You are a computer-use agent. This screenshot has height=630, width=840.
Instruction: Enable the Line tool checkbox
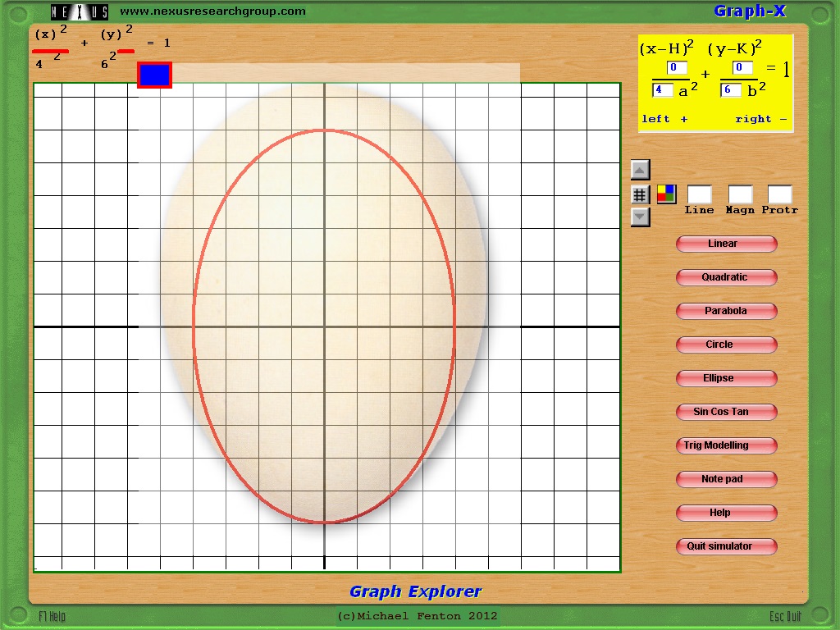click(699, 194)
